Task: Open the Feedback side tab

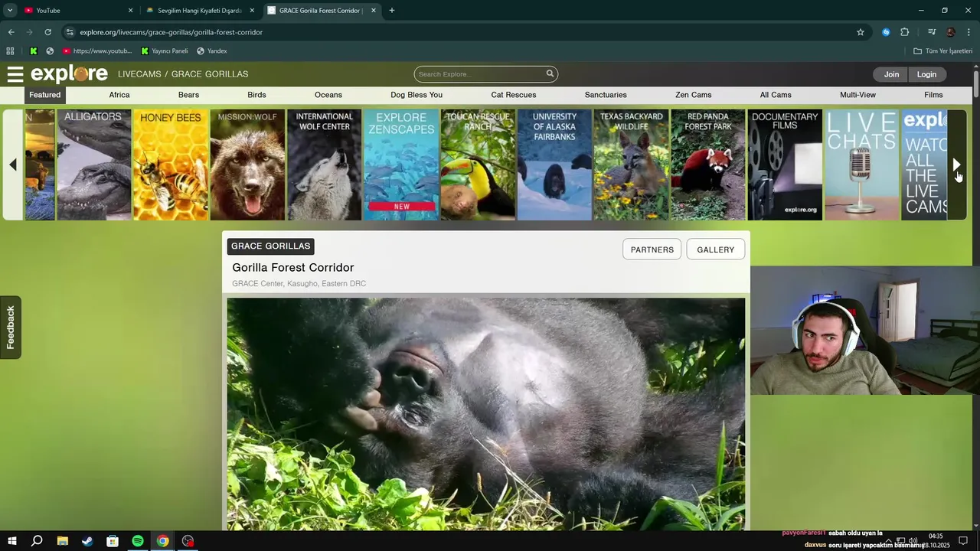Action: 11,328
